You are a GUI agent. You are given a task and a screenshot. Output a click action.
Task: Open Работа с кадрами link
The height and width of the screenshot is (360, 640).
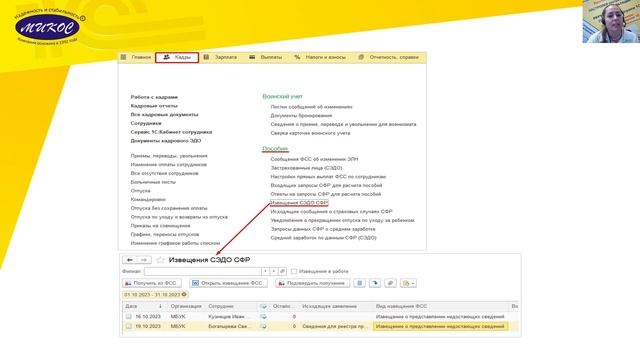coord(154,97)
